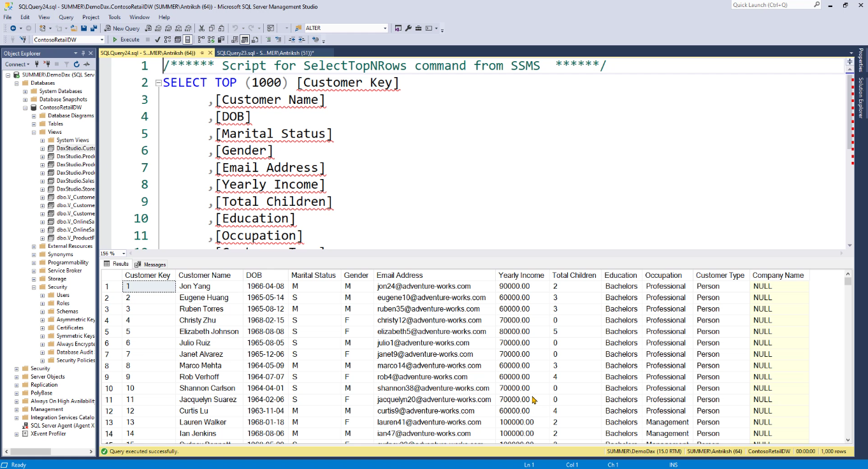The height and width of the screenshot is (469, 868).
Task: Click Display Estimated Execution Plan icon
Action: coord(168,40)
